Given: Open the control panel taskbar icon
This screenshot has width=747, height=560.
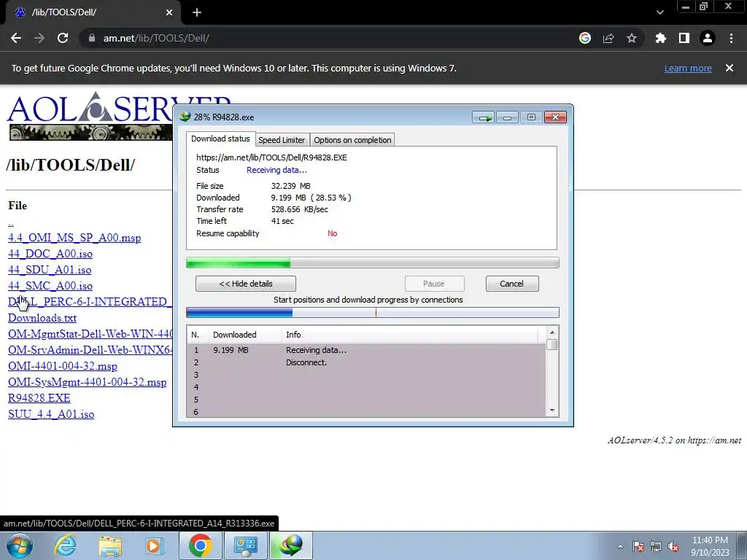Looking at the screenshot, I should coord(245,545).
